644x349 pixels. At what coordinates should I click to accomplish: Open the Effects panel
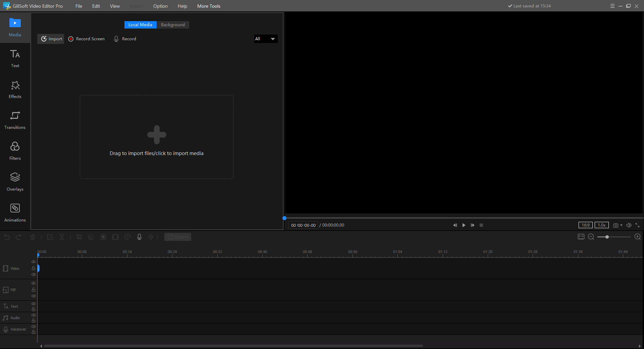15,89
